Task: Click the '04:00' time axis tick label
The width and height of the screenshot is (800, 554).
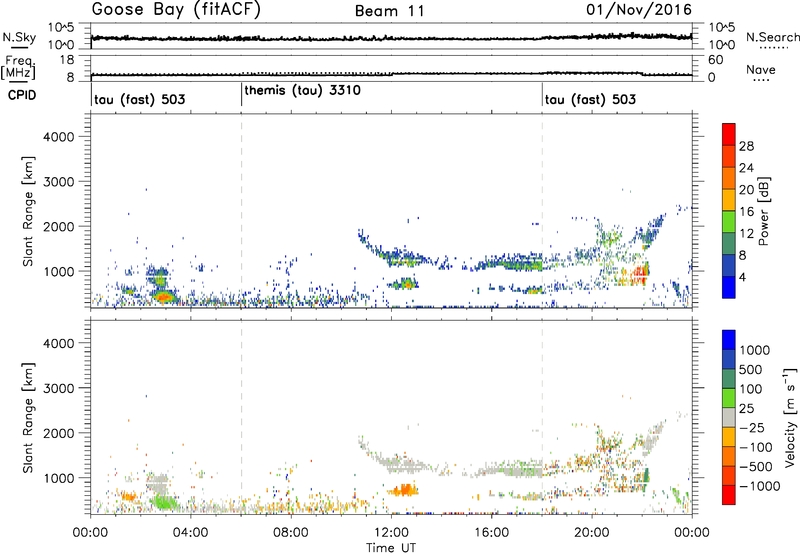Action: coord(190,533)
